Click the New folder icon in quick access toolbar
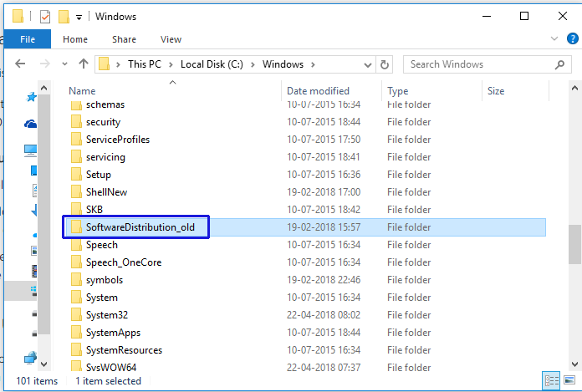Image resolution: width=582 pixels, height=392 pixels. tap(64, 17)
